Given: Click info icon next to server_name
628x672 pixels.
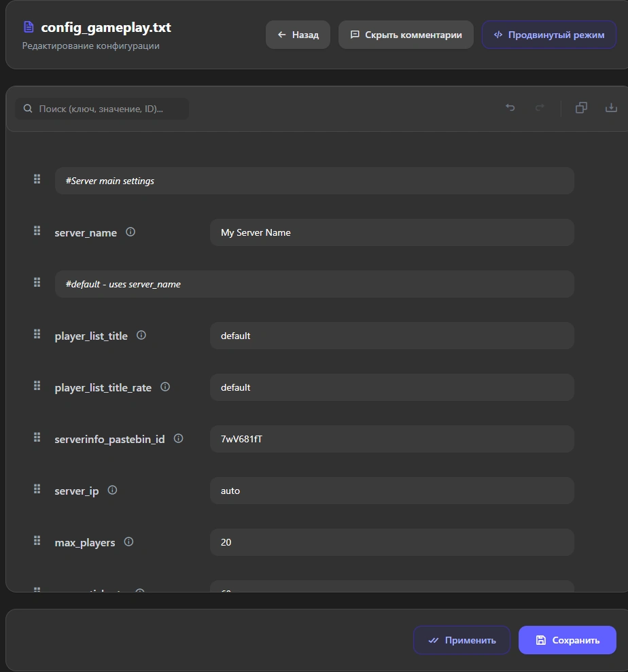Looking at the screenshot, I should click(130, 232).
